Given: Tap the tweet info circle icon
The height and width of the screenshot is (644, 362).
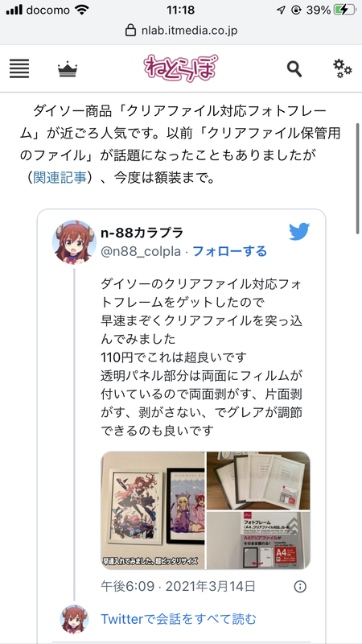Looking at the screenshot, I should [300, 586].
